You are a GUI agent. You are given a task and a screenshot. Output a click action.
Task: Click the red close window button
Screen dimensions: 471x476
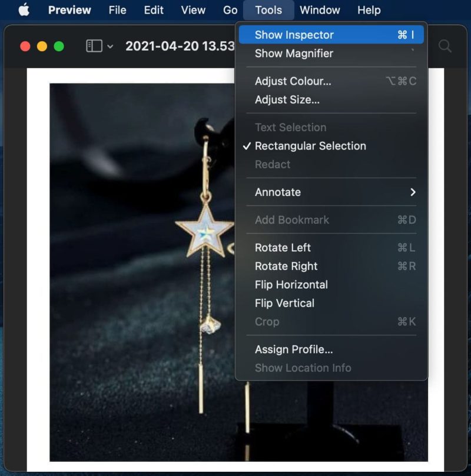25,46
